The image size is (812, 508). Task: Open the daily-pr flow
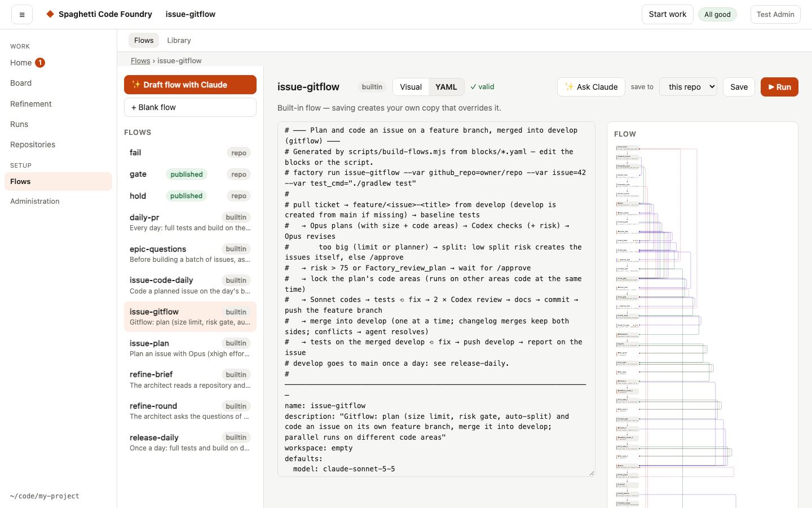pyautogui.click(x=190, y=222)
